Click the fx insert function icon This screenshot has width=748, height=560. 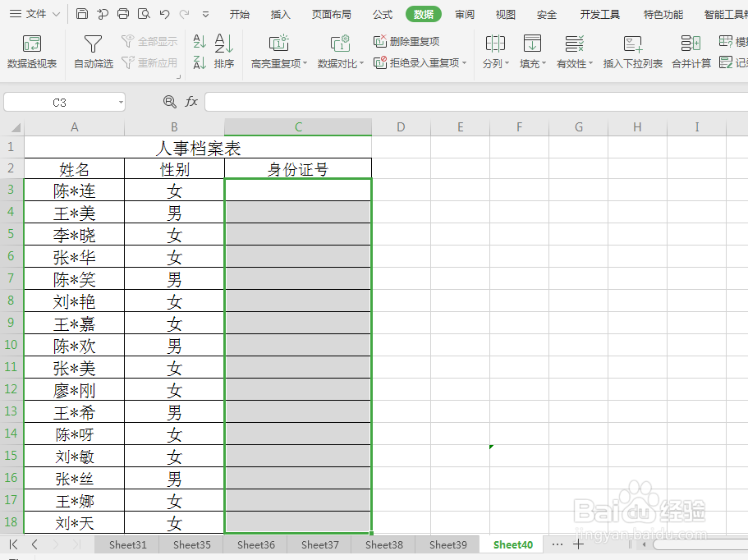coord(191,102)
